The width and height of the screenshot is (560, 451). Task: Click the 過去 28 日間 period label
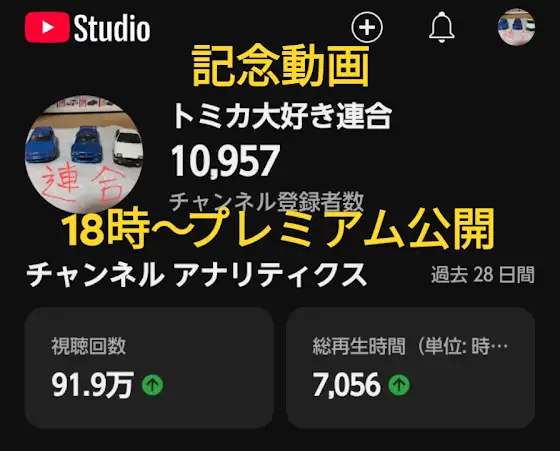(482, 275)
